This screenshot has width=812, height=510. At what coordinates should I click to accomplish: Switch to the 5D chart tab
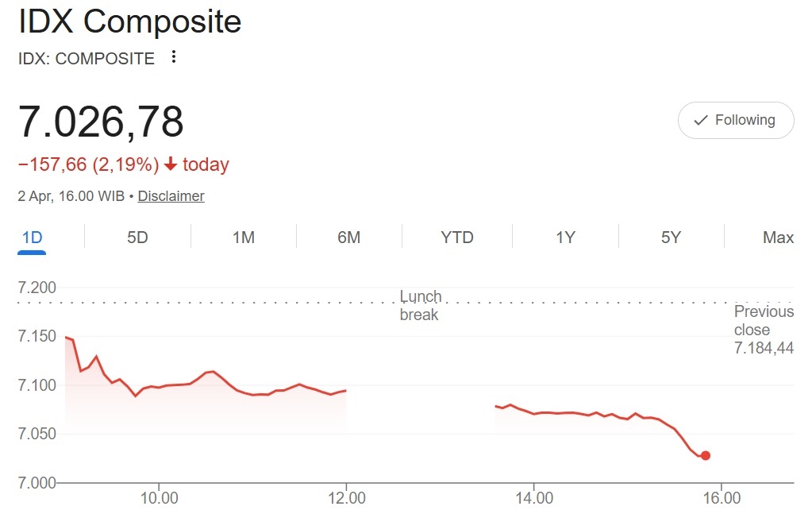[137, 237]
